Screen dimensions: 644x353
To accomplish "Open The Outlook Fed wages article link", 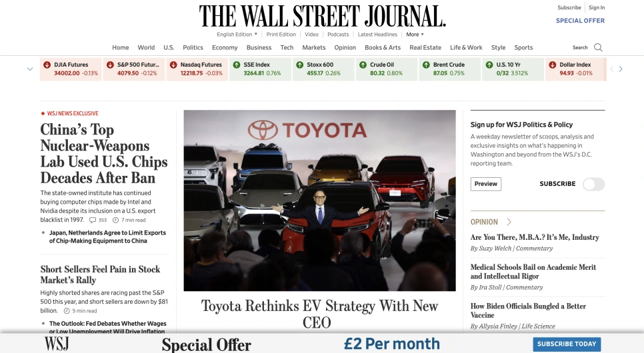I will [107, 327].
